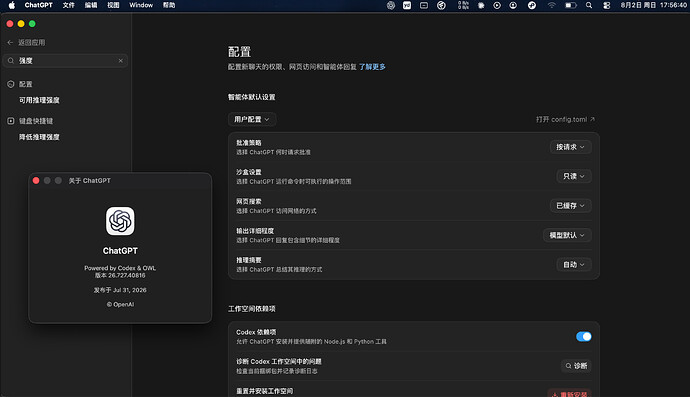Select the 键盘快捷键 section in sidebar

click(36, 121)
